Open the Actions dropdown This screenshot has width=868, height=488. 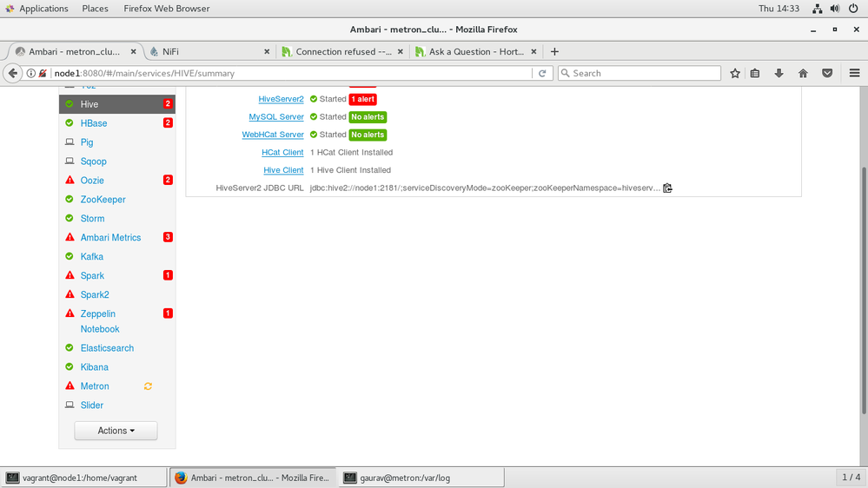tap(116, 431)
